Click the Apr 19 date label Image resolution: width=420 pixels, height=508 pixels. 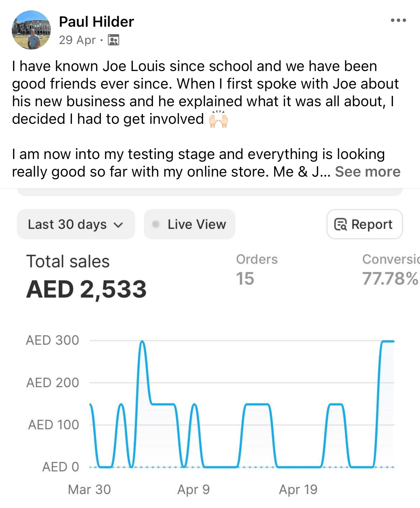point(298,489)
